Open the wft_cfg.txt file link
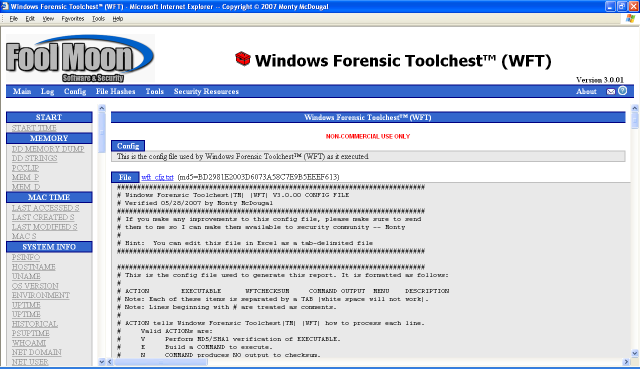Image resolution: width=640 pixels, height=369 pixels. click(157, 177)
